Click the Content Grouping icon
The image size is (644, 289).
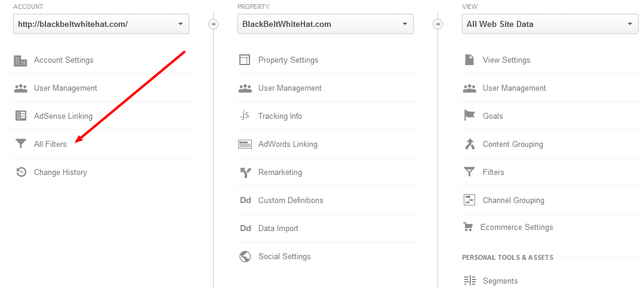point(469,144)
